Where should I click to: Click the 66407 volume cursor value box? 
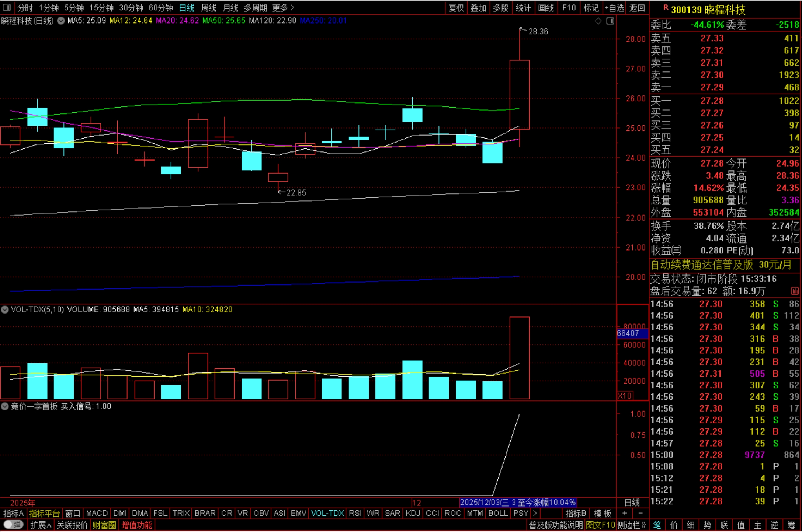632,333
